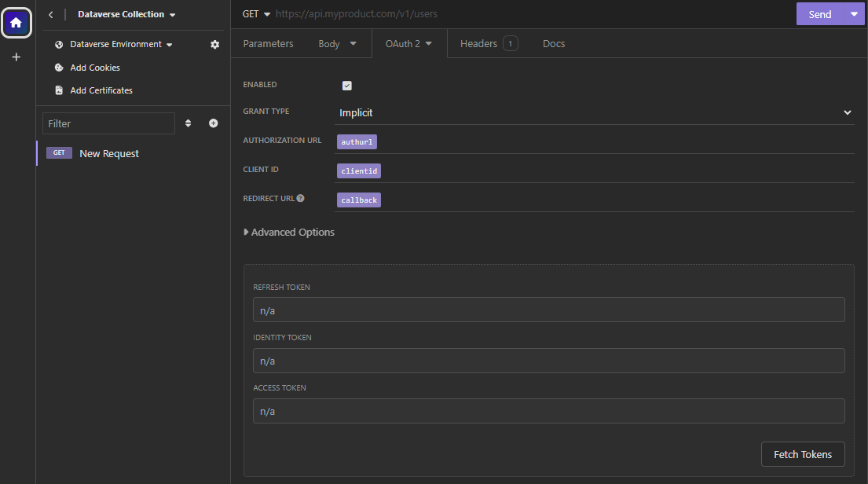
Task: Open Add Certificates via the certificate icon
Action: point(58,90)
